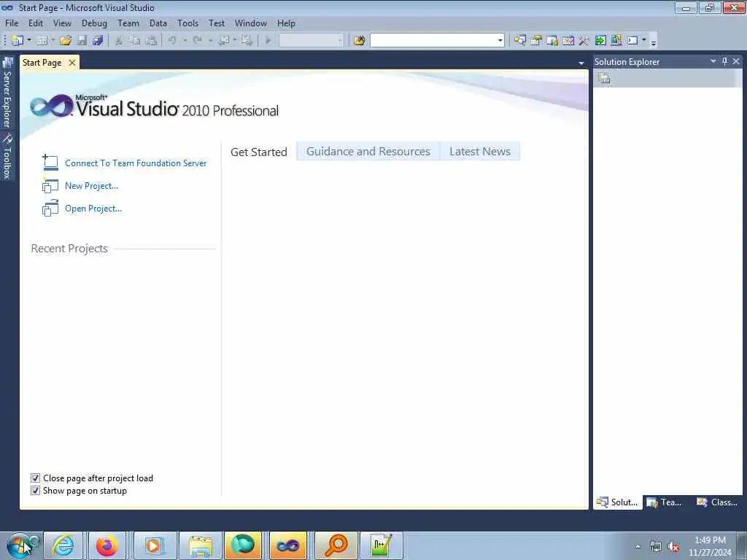
Task: Select the Start Page document tab
Action: tap(42, 63)
